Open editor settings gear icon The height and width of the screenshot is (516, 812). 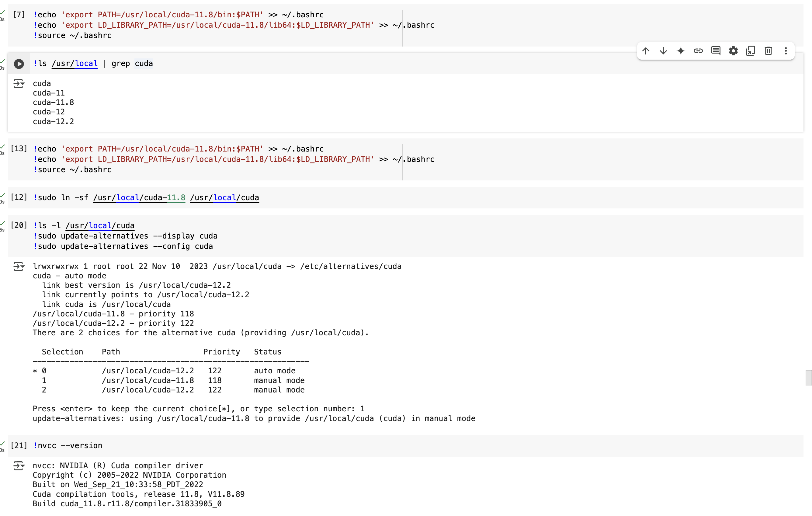click(x=733, y=51)
